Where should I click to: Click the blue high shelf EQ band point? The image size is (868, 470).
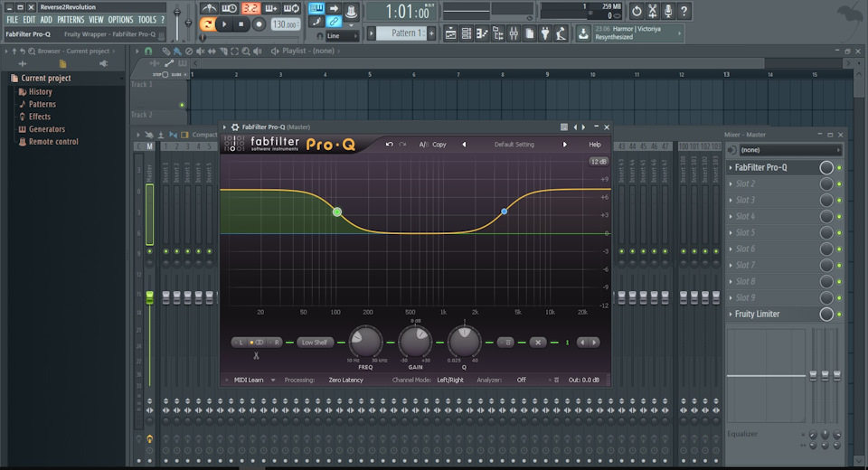click(504, 211)
